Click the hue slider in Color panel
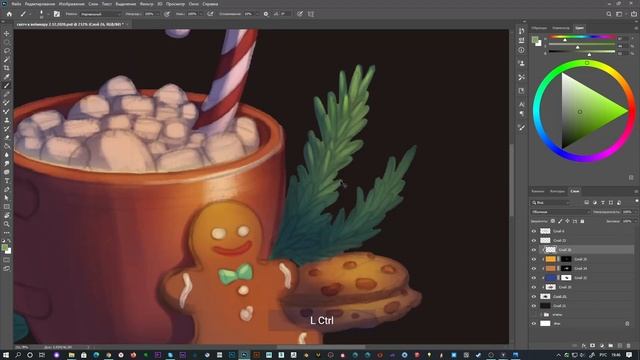Viewport: 640px width, 360px height. (582, 37)
